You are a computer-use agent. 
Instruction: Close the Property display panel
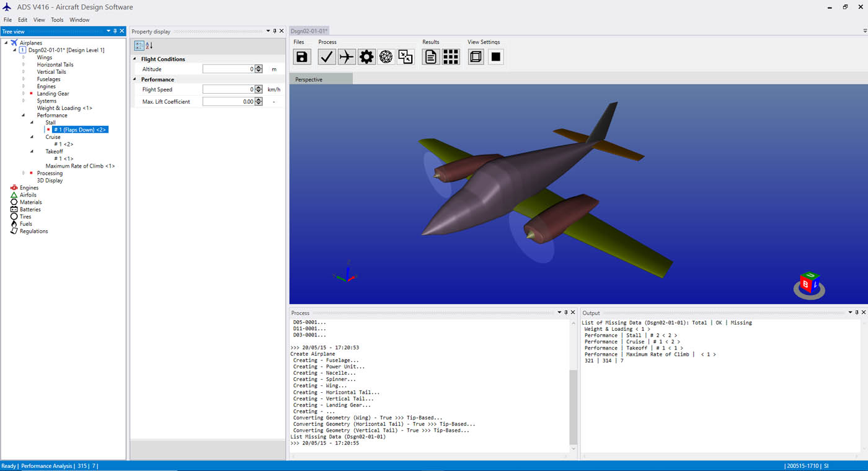(x=281, y=31)
